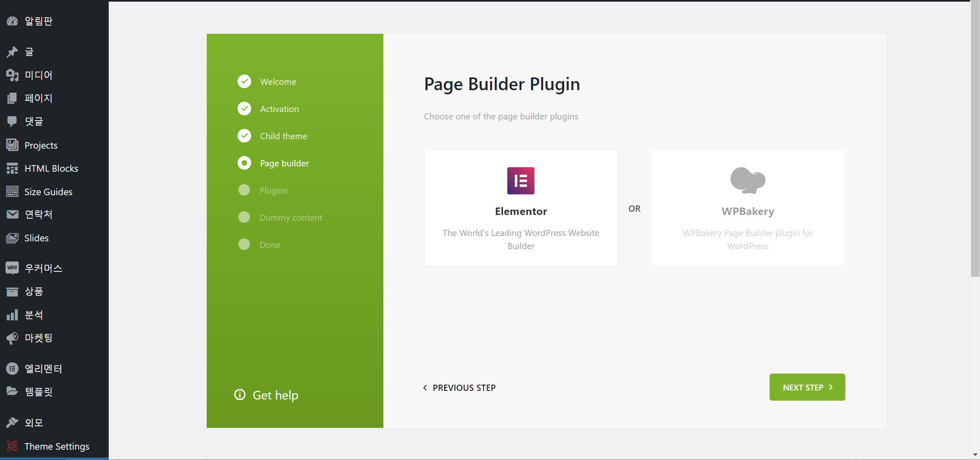
Task: Click the WPBakery cloud logo icon
Action: [x=747, y=180]
